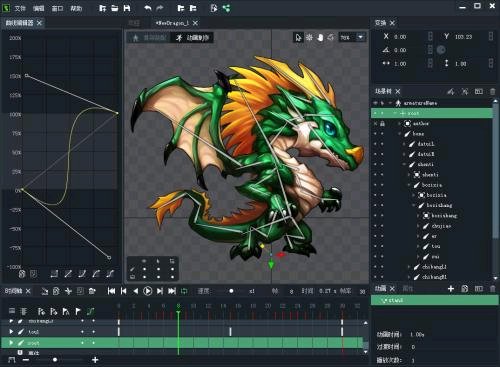Switch to the 动画制作 animation mode tab

[192, 38]
